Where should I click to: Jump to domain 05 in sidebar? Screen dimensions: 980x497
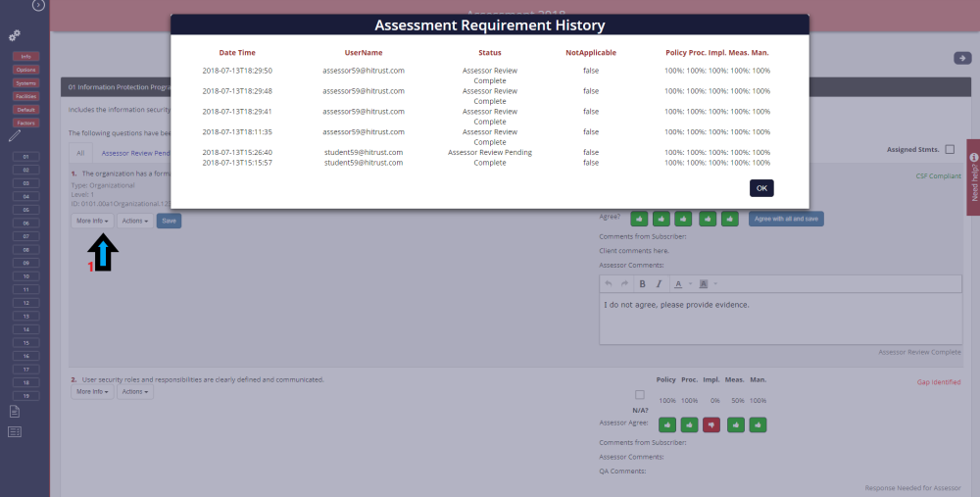pos(26,210)
